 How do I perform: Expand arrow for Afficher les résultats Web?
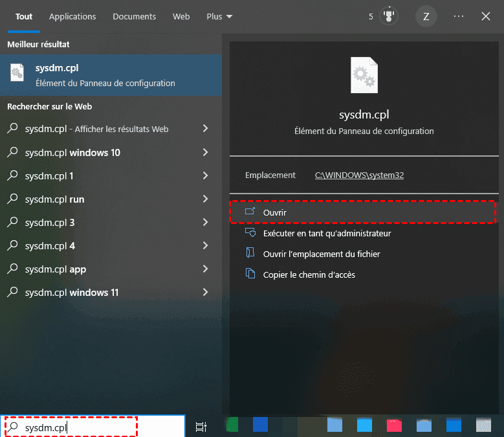(x=205, y=128)
